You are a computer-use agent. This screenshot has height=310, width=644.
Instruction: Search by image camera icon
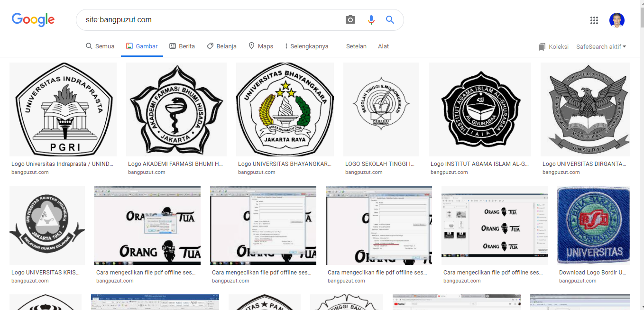[x=350, y=19]
